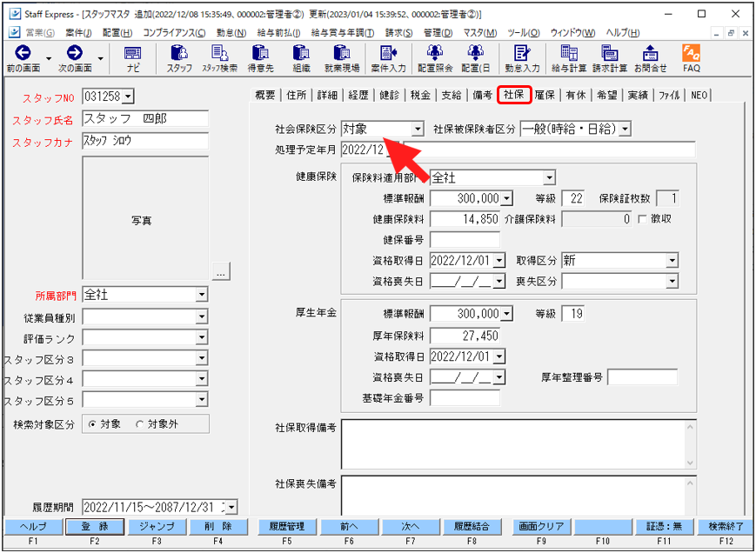Open the 評価ランク dropdown

tap(202, 337)
